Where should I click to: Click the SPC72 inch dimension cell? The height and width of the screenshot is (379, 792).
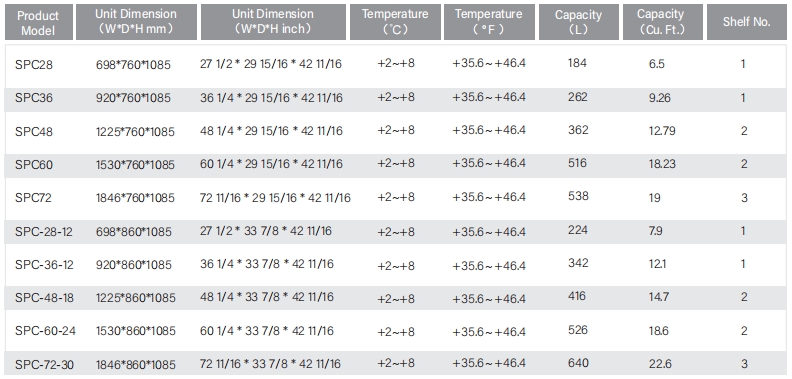[x=275, y=198]
